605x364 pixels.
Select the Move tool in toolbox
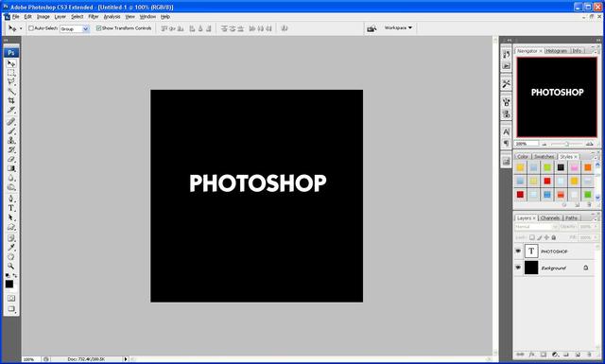[11, 63]
